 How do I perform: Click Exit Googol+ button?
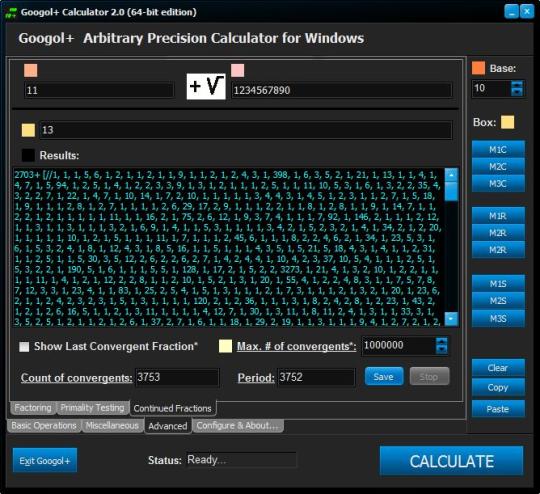45,461
